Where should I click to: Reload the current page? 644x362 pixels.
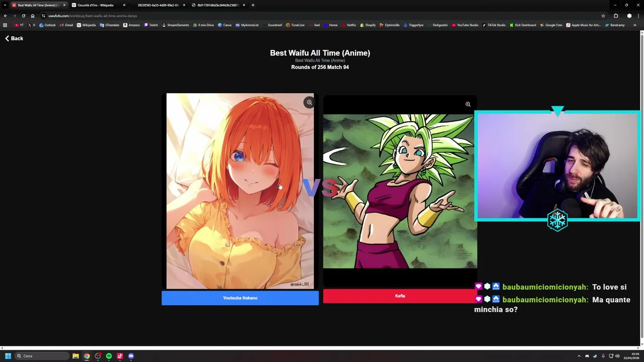tap(23, 16)
